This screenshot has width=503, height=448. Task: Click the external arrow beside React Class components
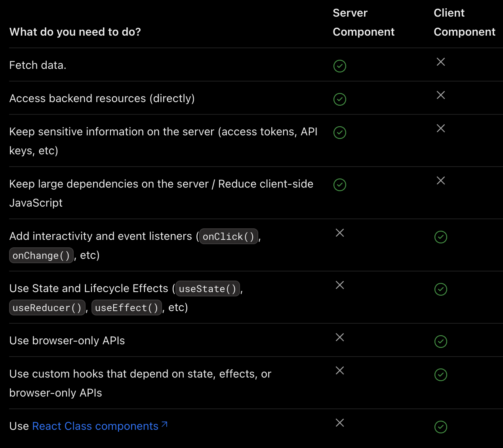pos(164,425)
